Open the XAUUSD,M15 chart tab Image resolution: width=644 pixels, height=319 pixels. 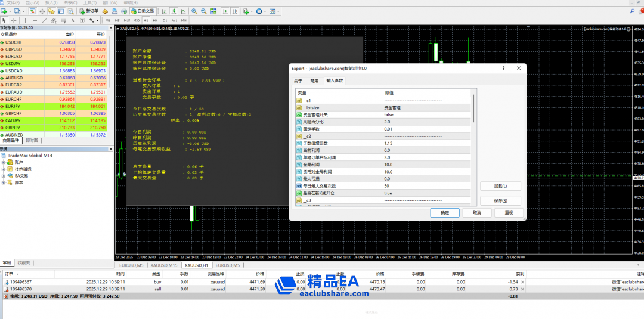163,265
